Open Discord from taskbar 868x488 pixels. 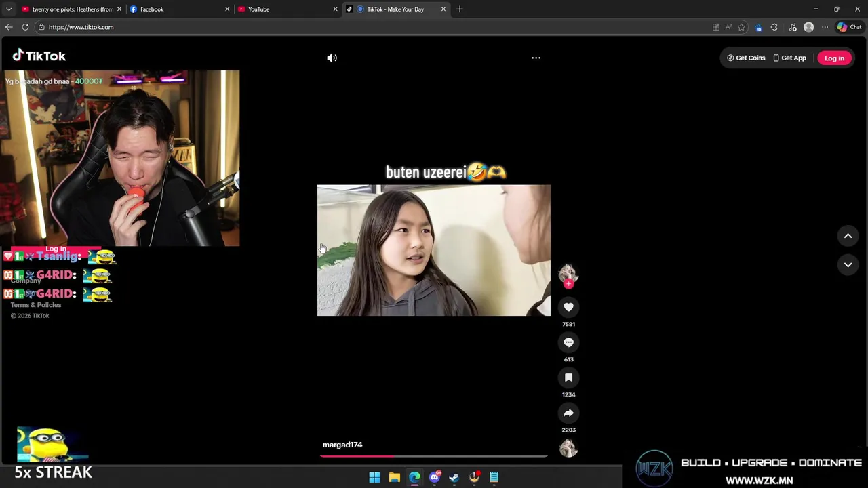[x=434, y=477]
